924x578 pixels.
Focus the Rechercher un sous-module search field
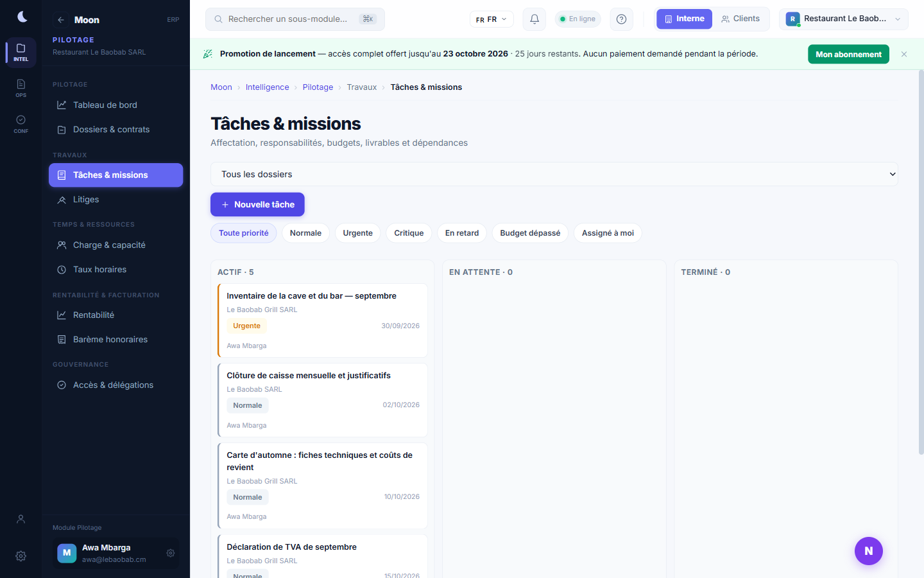[295, 19]
